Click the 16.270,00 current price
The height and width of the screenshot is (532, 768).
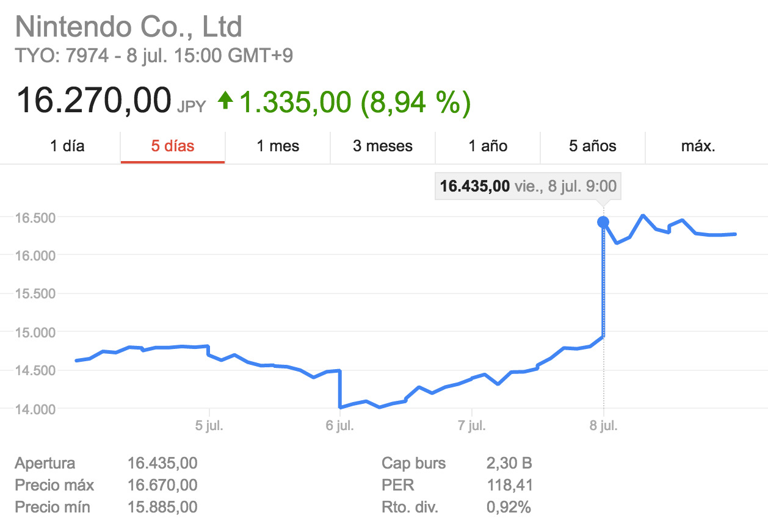93,101
